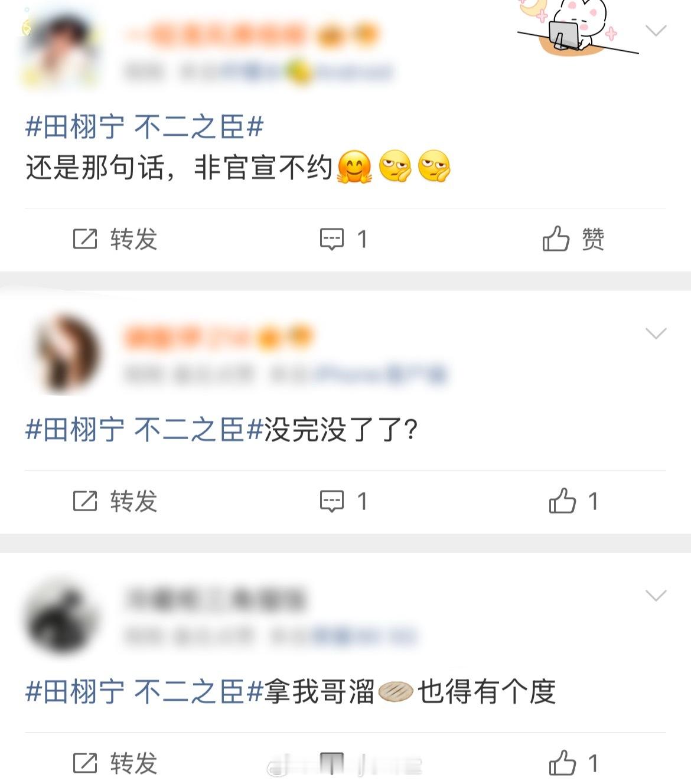Viewport: 691px width, 784px height.
Task: Tap the 转发 label on second post
Action: 133,501
